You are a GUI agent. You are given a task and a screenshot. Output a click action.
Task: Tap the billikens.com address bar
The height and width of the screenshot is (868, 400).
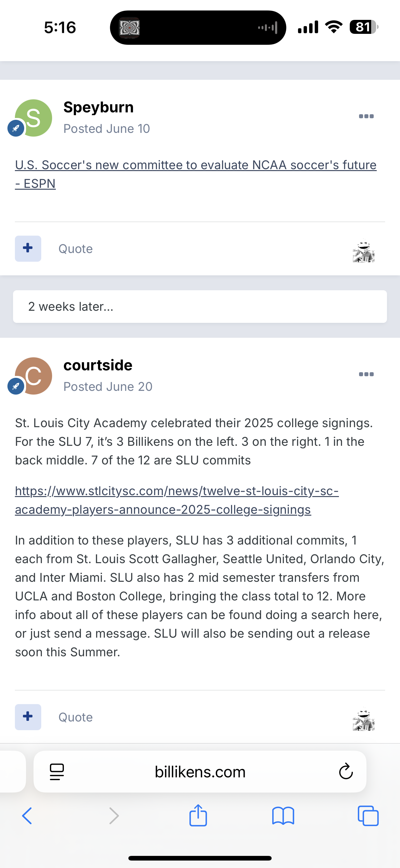pos(200,772)
